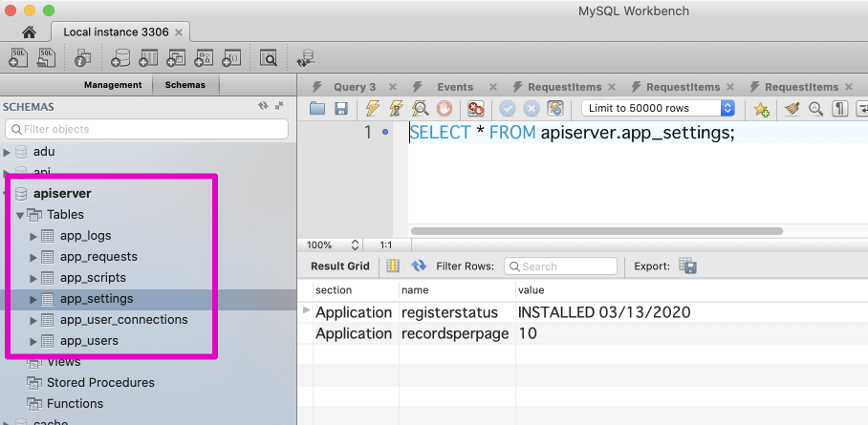Select the recordsperpage cell
This screenshot has width=868, height=425.
[457, 333]
